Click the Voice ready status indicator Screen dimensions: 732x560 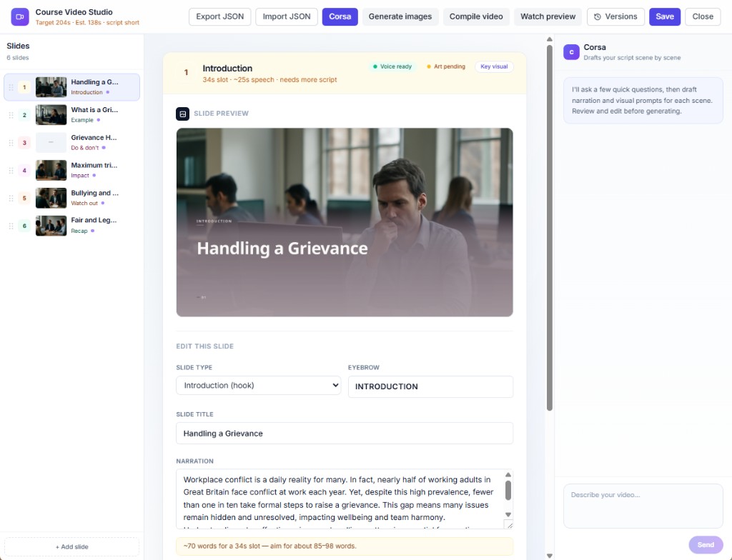392,66
